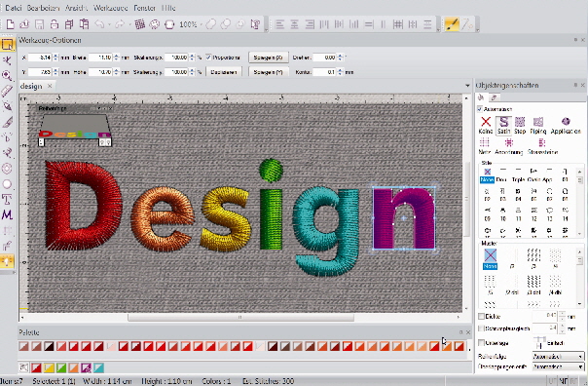
Task: Select the Monogram tool (M icon)
Action: [7, 214]
